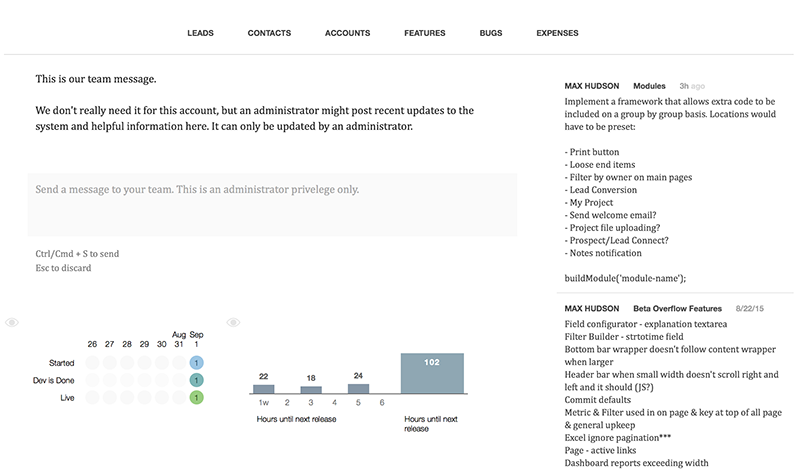Go to the Contacts tab
This screenshot has width=800, height=470.
click(x=269, y=33)
